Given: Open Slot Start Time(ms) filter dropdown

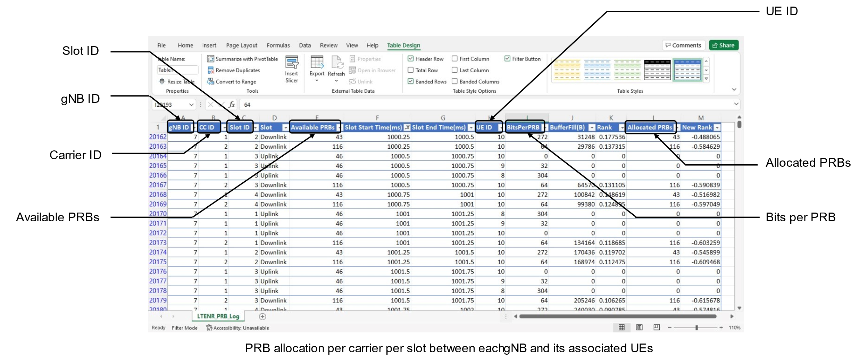Looking at the screenshot, I should (407, 127).
